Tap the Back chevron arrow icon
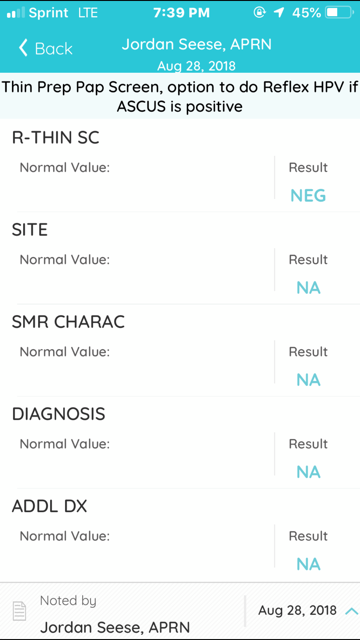 tap(23, 48)
